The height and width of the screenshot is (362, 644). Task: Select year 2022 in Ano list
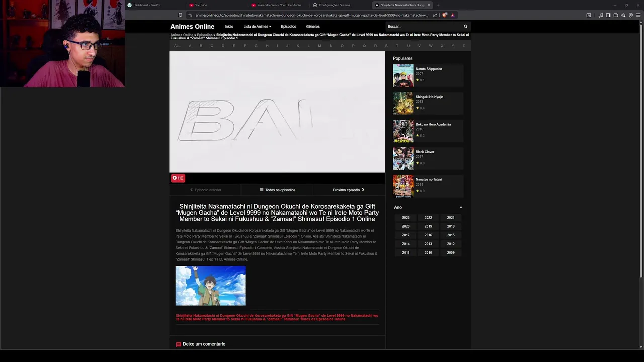click(x=428, y=218)
